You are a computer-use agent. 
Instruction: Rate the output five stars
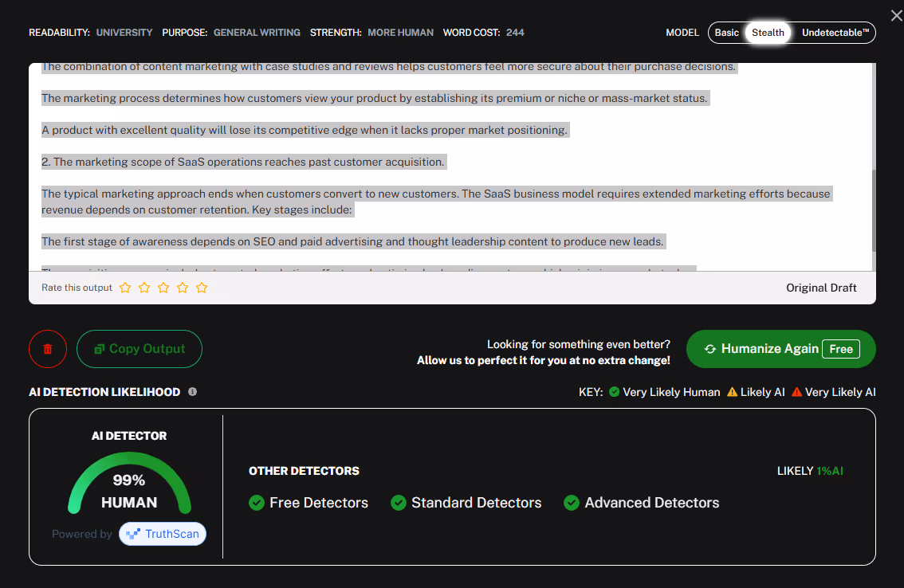click(202, 288)
